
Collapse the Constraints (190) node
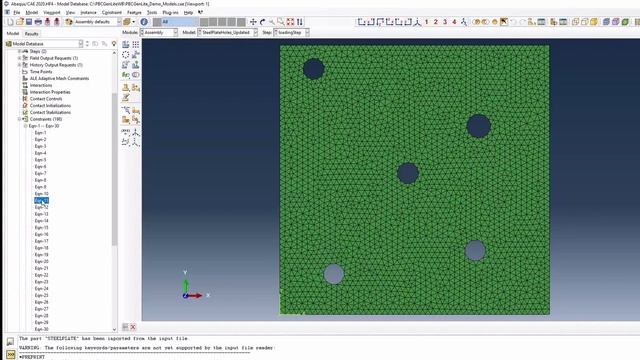point(19,119)
